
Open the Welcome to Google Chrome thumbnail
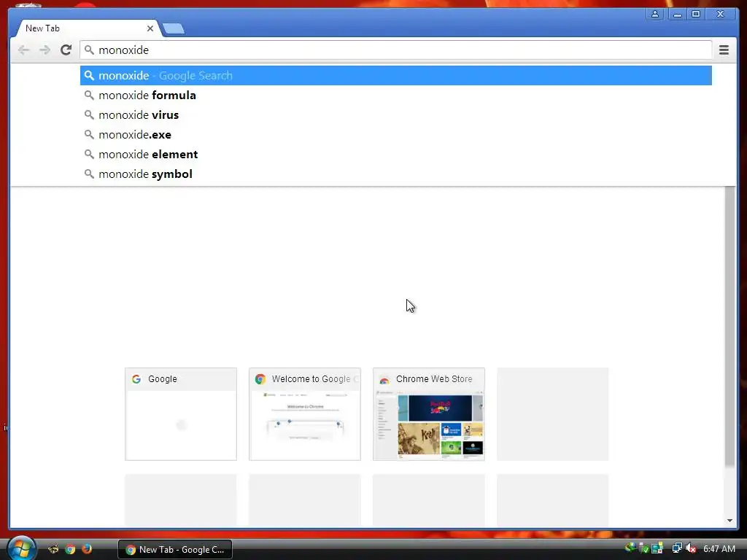[304, 414]
